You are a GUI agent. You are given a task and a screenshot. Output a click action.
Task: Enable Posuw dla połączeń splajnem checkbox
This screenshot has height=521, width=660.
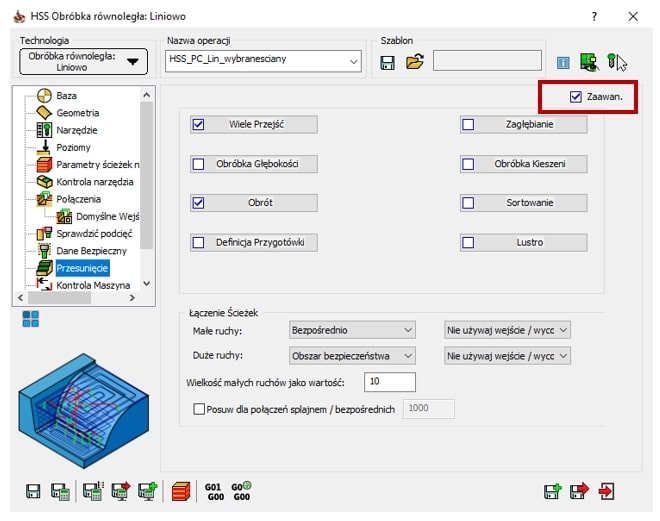coord(199,409)
